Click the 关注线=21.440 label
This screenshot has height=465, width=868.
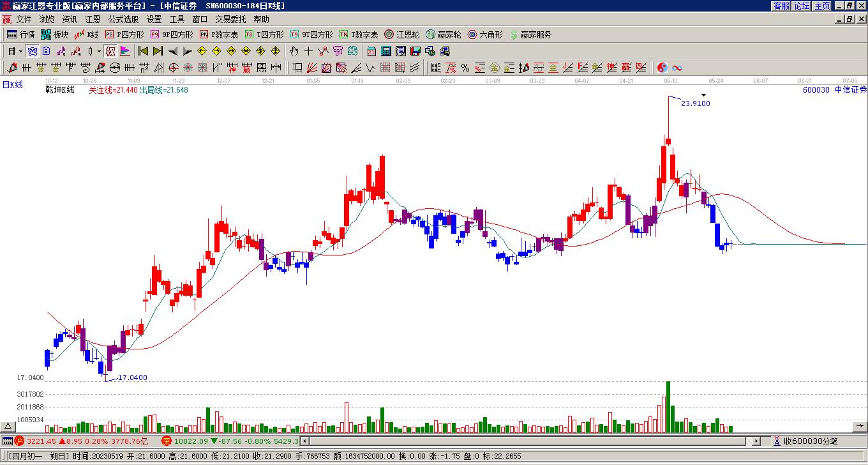pyautogui.click(x=113, y=91)
